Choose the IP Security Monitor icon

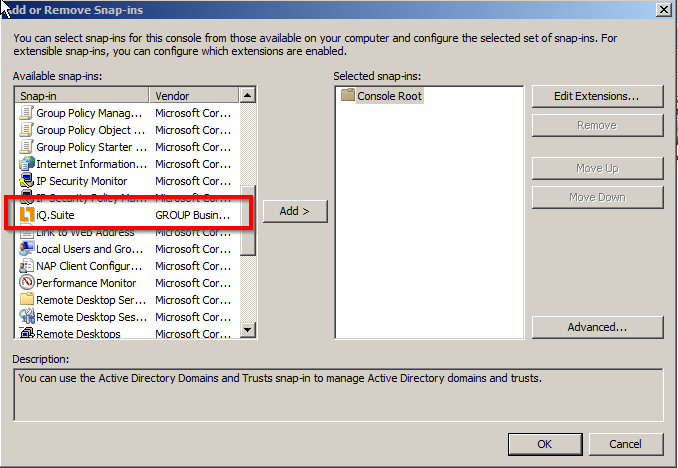[x=27, y=181]
